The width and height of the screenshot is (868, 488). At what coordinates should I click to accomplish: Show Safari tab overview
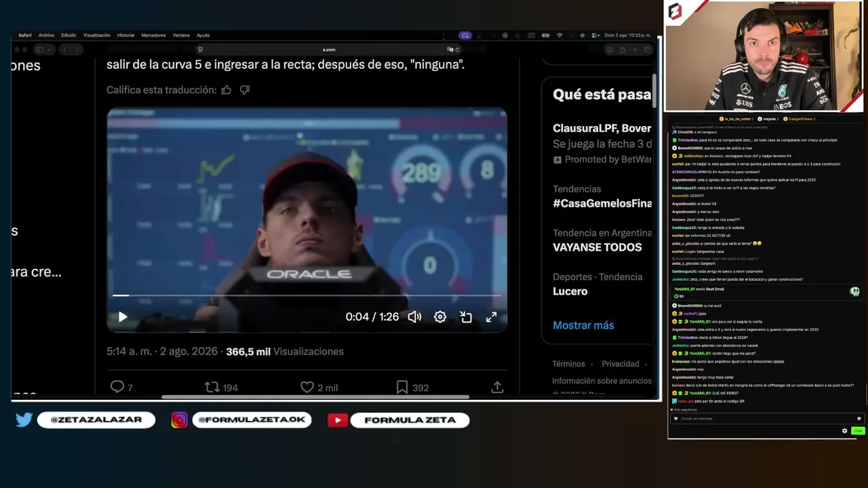pyautogui.click(x=648, y=49)
